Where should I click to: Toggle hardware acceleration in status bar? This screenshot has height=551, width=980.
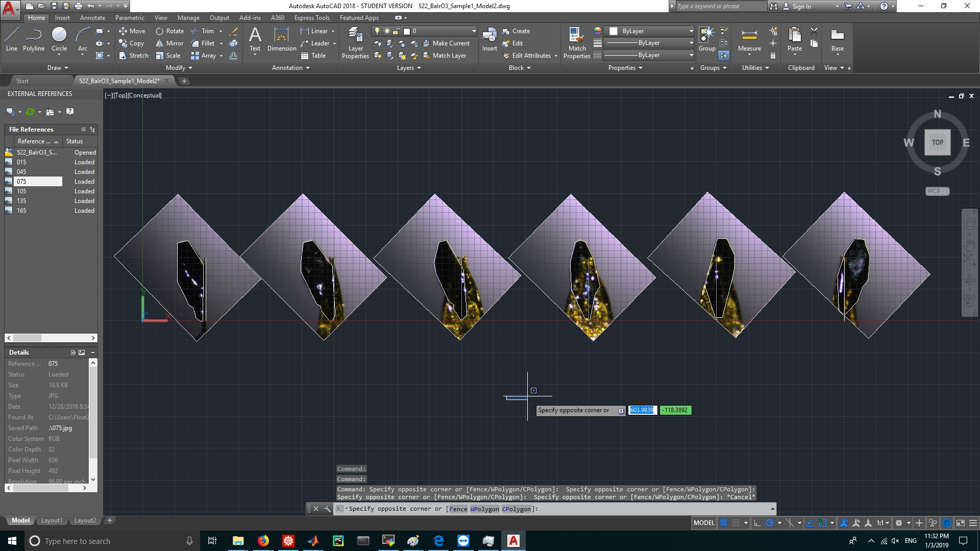947,523
